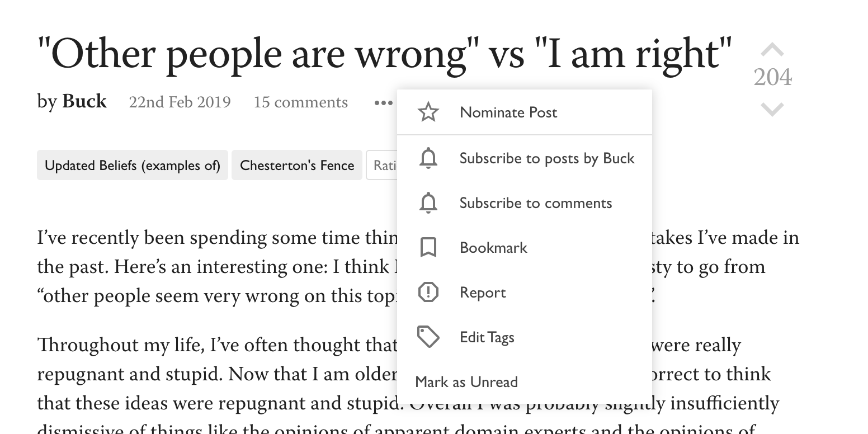This screenshot has width=868, height=434.
Task: Click the bell icon for Buck's posts
Action: pyautogui.click(x=428, y=158)
